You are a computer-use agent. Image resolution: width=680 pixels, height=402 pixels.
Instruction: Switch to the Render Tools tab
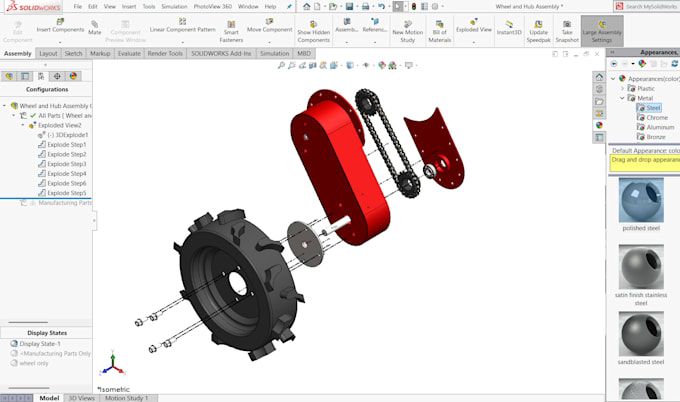click(165, 53)
